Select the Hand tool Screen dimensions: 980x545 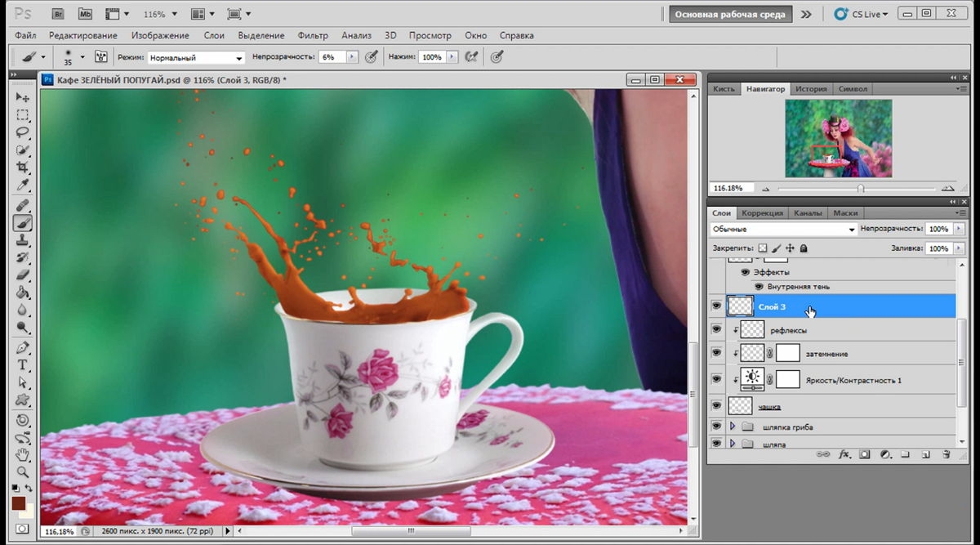(x=23, y=454)
